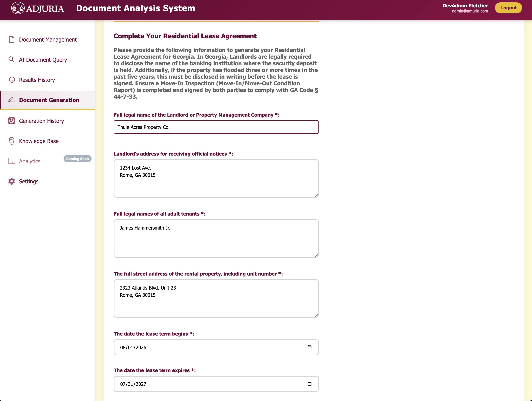The image size is (532, 401).
Task: Click the lease expiry date field 07/31/2027
Action: point(216,384)
